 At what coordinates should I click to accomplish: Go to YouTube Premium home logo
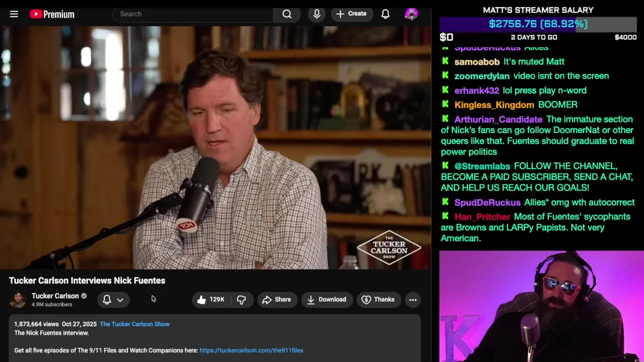pos(52,14)
